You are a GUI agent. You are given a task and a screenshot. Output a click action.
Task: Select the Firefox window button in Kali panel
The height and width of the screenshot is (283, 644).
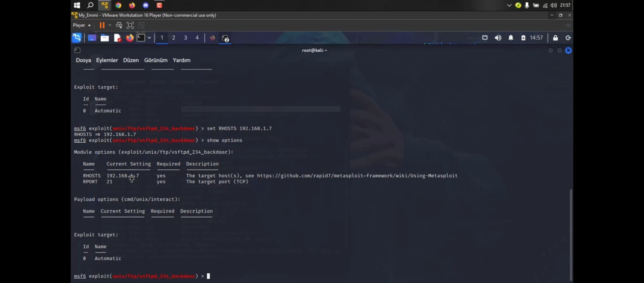(213, 38)
